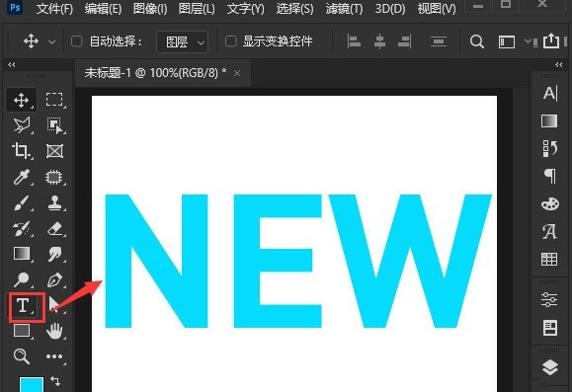Open the 文字(Y) menu
The height and width of the screenshot is (392, 572).
[245, 8]
